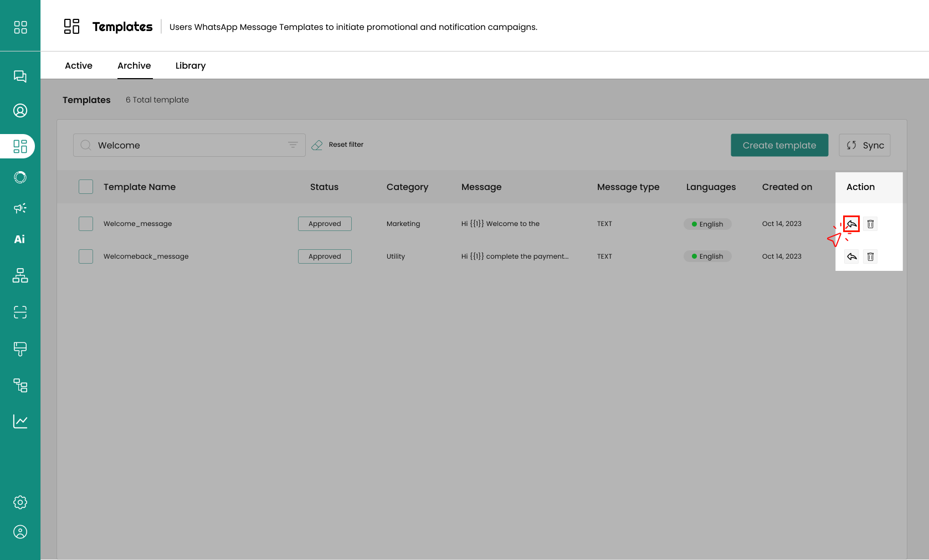Restore the Welcome_message template from archive
Screen dimensions: 929x560
[x=851, y=224]
